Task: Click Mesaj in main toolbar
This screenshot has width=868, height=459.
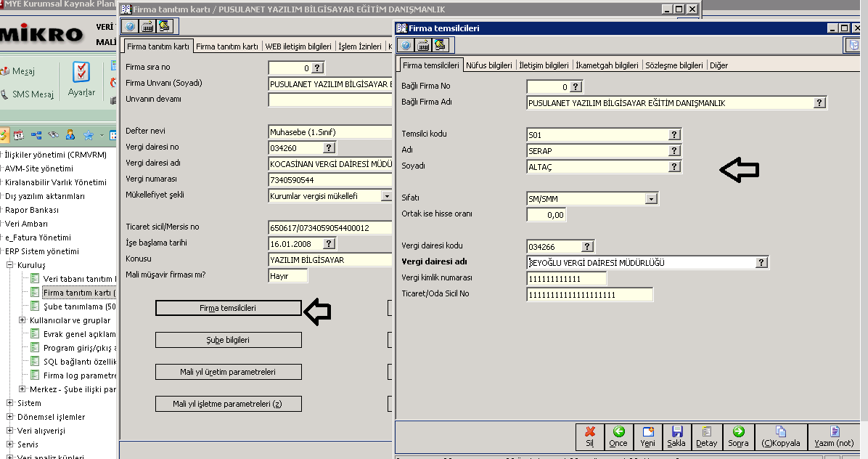Action: (17, 71)
